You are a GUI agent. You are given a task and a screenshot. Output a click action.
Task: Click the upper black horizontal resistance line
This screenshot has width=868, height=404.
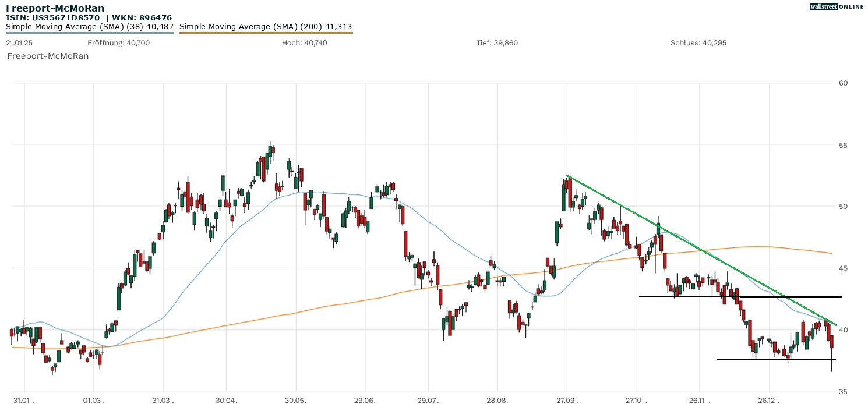pos(740,297)
